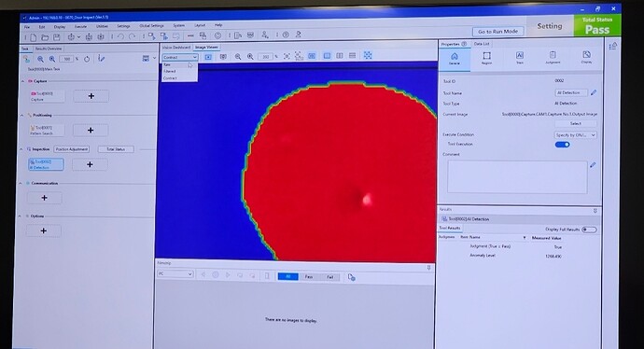Image resolution: width=644 pixels, height=349 pixels.
Task: Click inside the Comment text box
Action: coord(517,176)
